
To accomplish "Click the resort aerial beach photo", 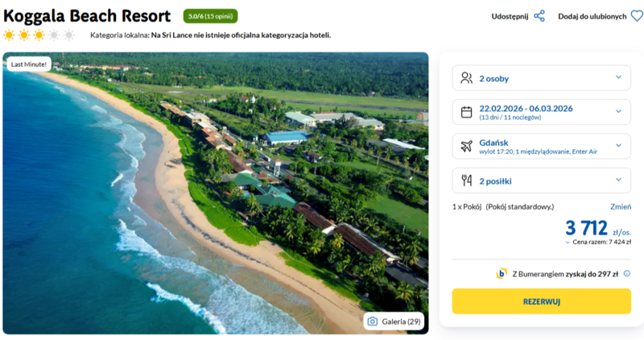I will pos(216,193).
